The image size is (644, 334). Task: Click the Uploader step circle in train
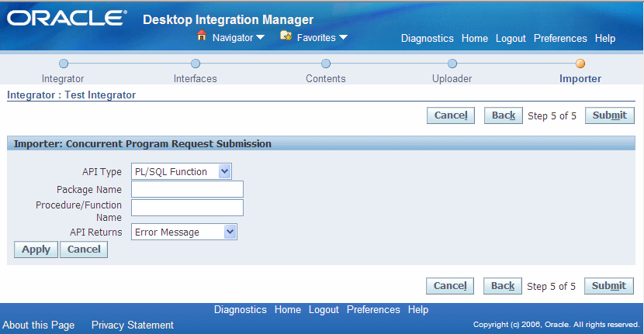[x=452, y=64]
